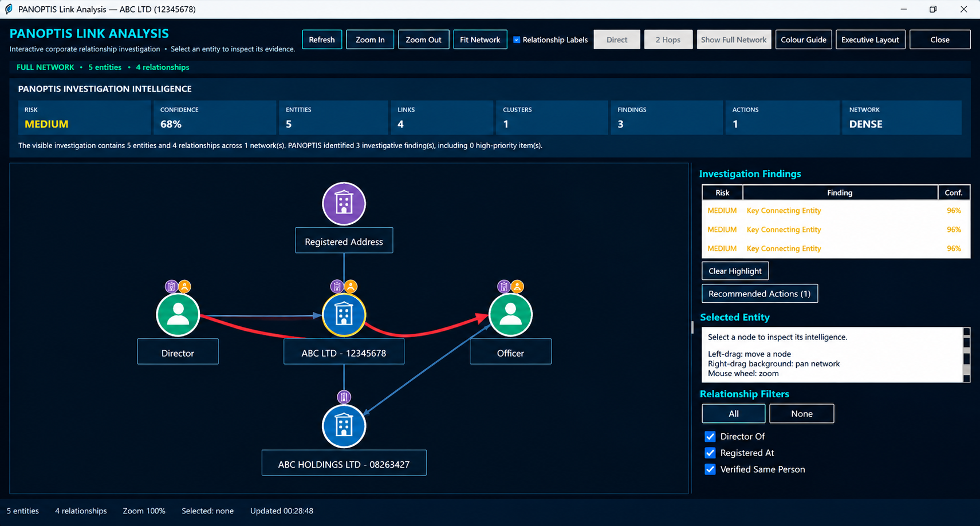This screenshot has height=526, width=980.
Task: Click Updated 00:28:48 in status bar
Action: [281, 511]
